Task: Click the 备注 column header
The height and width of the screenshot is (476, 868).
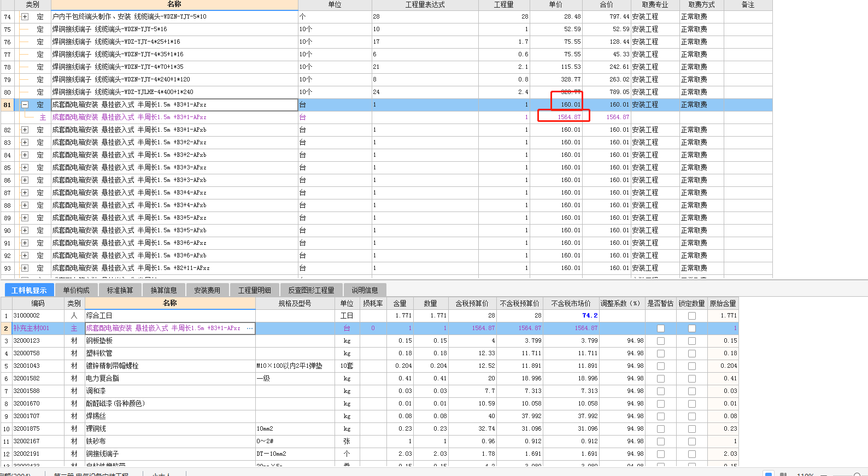Action: point(748,4)
